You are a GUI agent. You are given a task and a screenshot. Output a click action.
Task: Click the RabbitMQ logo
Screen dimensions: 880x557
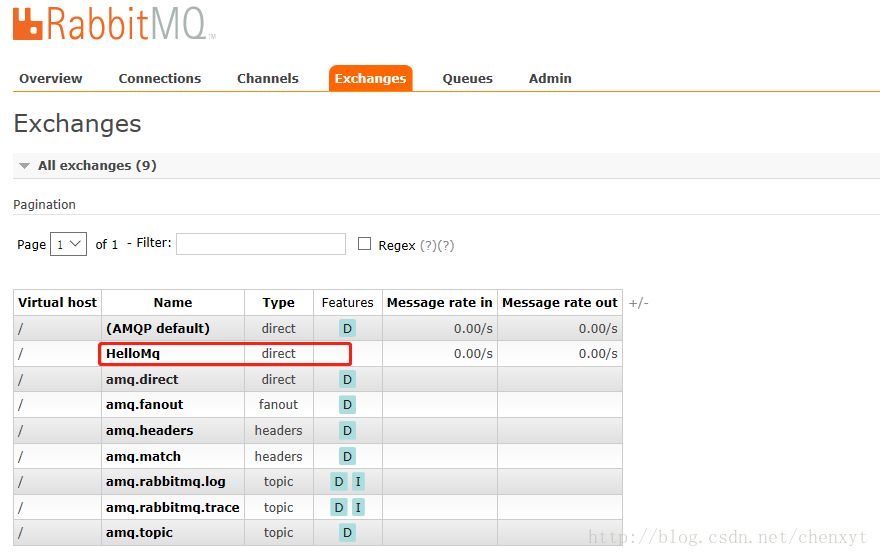[114, 24]
